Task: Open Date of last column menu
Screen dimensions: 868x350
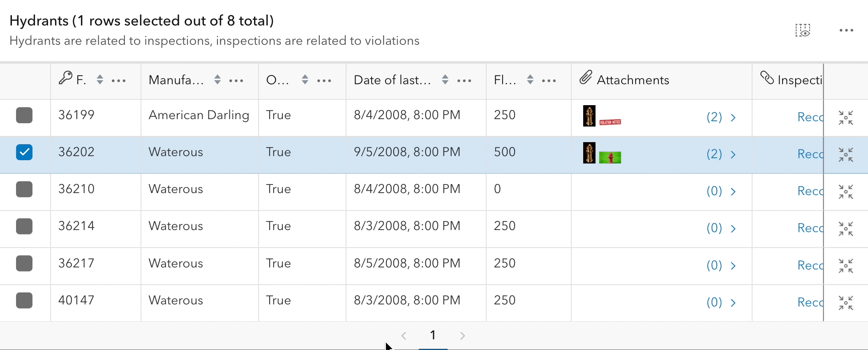Action: (x=464, y=81)
